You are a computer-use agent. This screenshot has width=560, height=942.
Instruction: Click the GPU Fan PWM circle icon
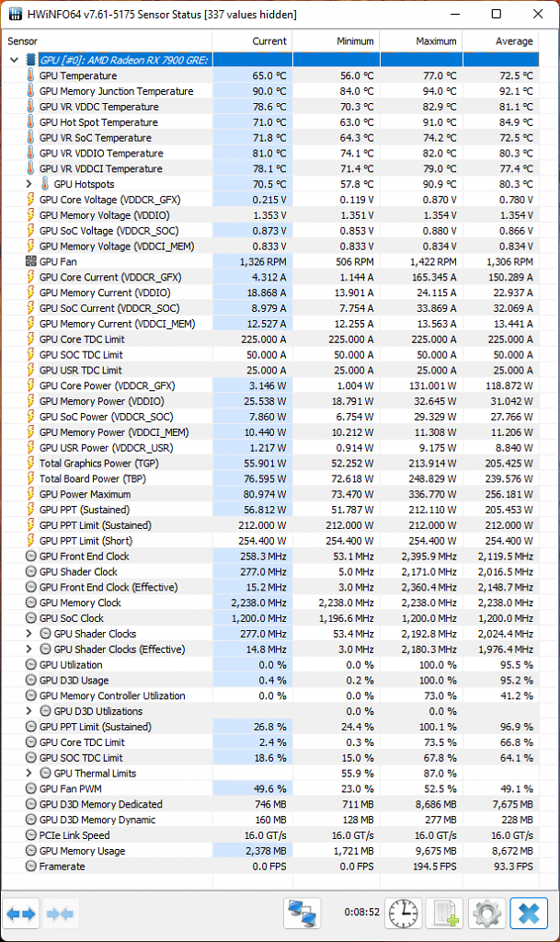[31, 788]
